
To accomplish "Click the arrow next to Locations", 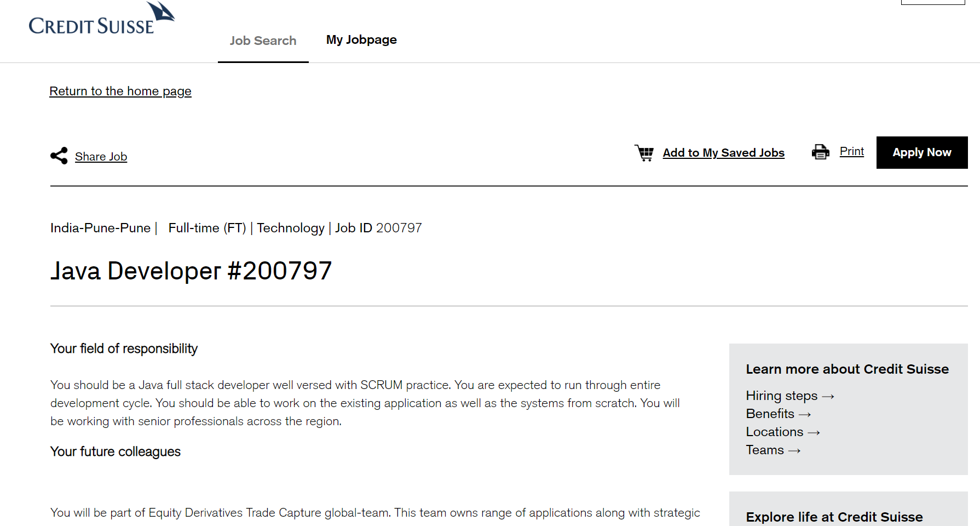I will tap(814, 432).
